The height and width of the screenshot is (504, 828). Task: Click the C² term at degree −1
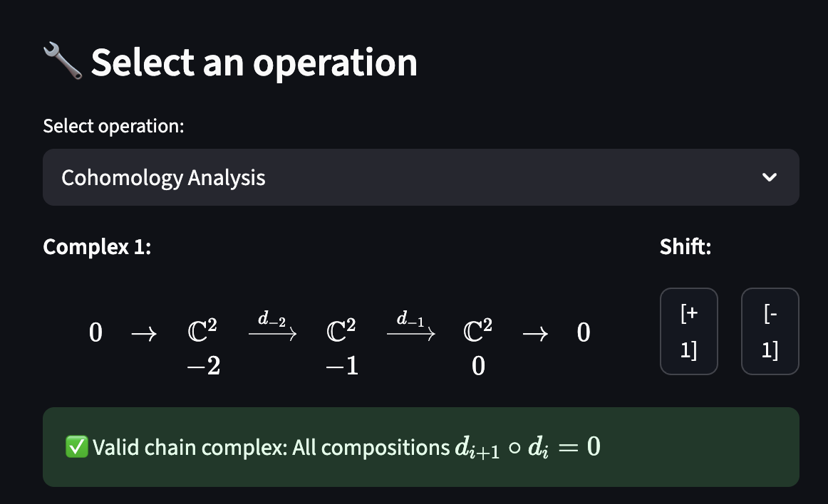tap(341, 331)
